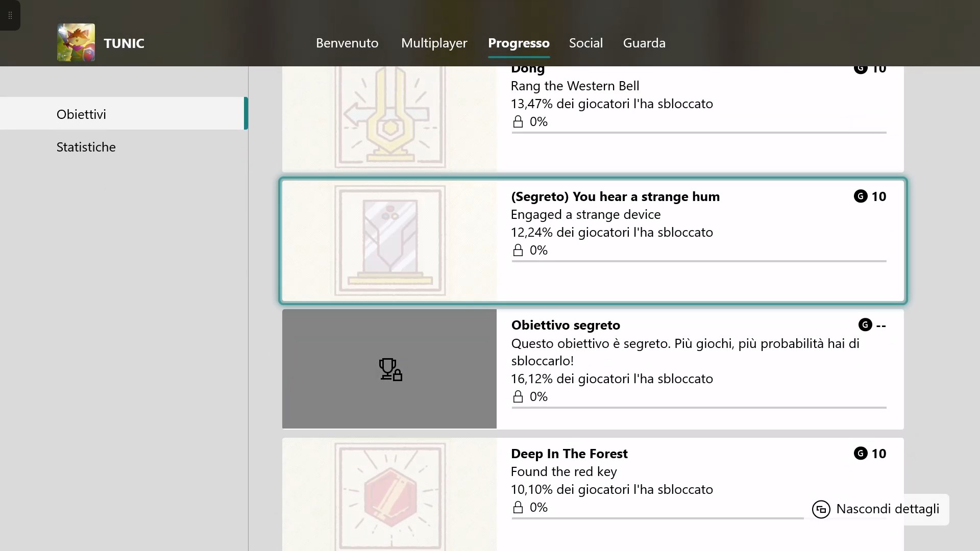Open the Benvenuto tab

click(x=347, y=43)
